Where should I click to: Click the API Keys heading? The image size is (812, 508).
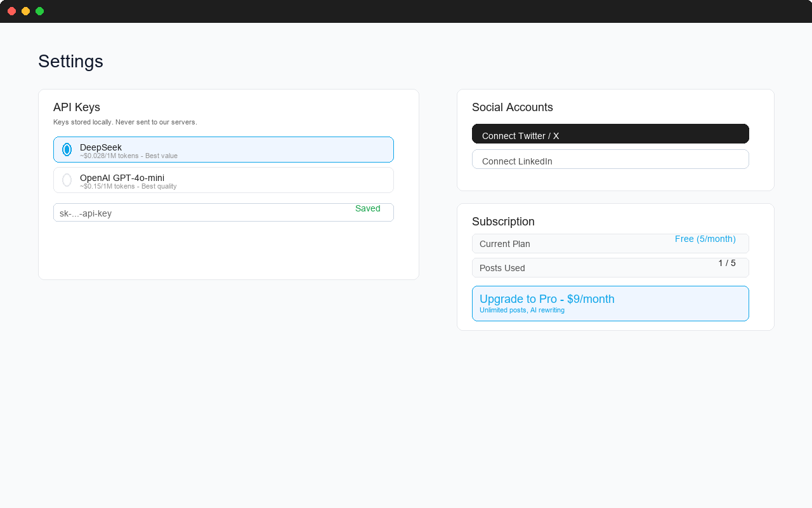tap(77, 107)
